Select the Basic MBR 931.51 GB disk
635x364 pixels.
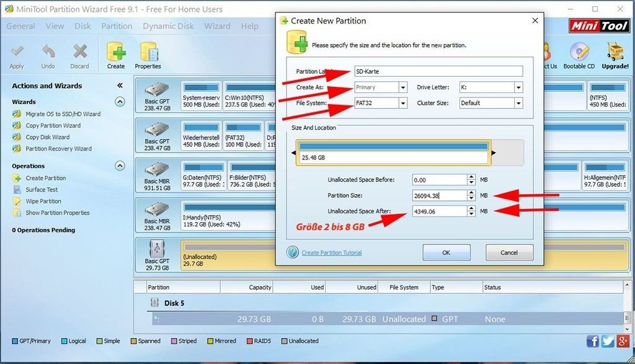[x=157, y=175]
